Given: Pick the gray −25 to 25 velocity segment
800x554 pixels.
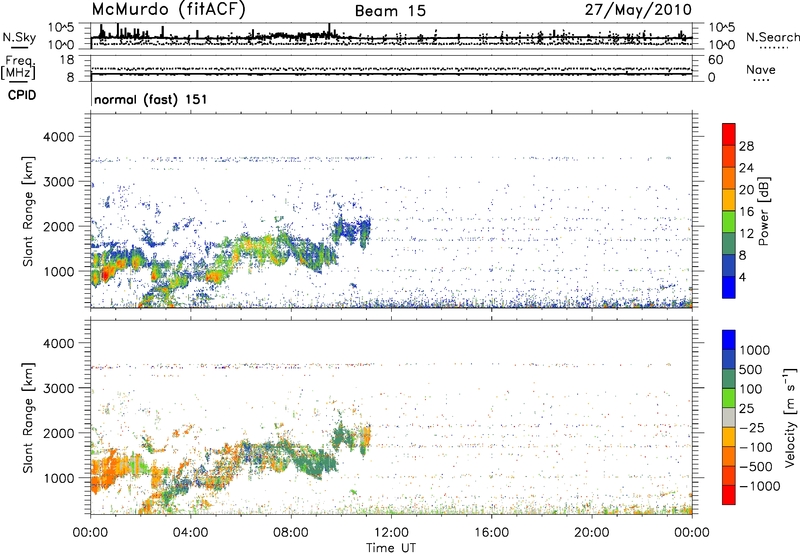Looking at the screenshot, I should (x=729, y=417).
